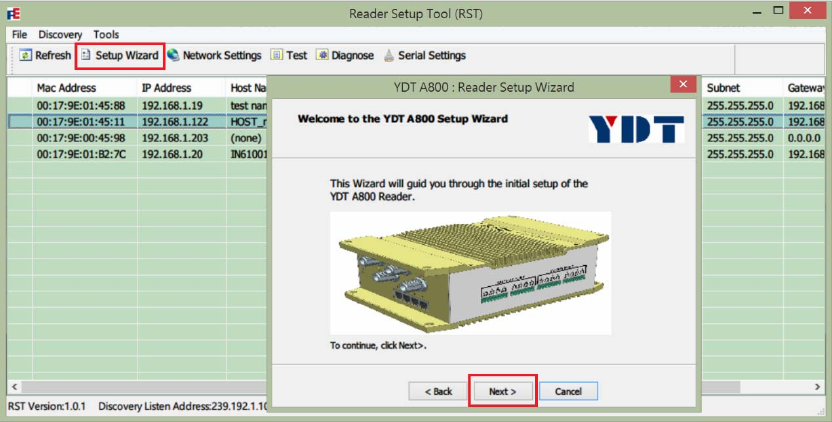Click the Discovery Listen Address status text
832x422 pixels.
click(x=183, y=407)
